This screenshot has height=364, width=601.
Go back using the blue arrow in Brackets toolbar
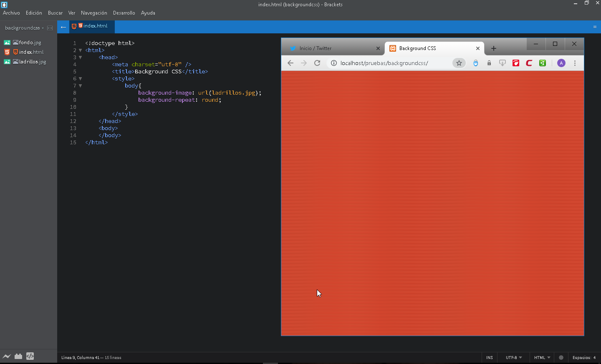(x=63, y=27)
